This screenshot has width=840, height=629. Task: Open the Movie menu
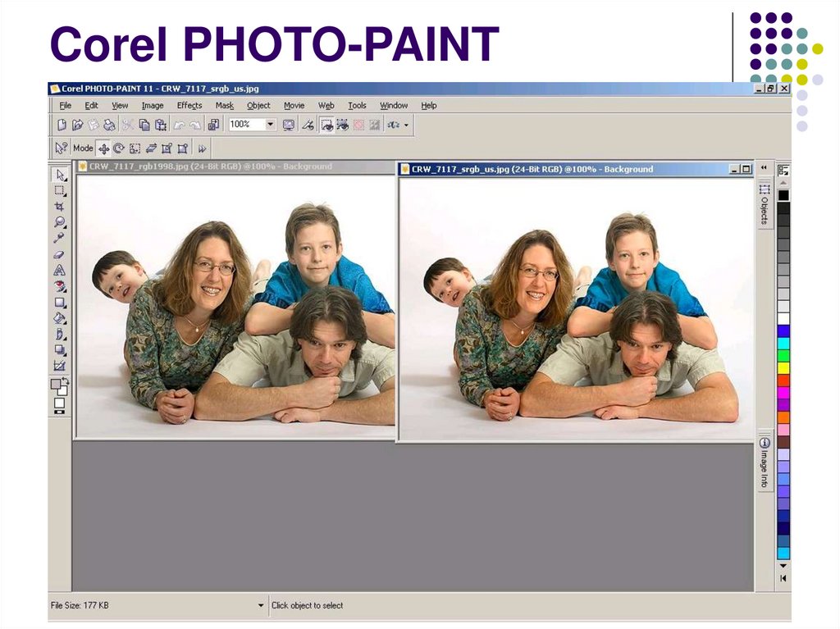(x=294, y=106)
